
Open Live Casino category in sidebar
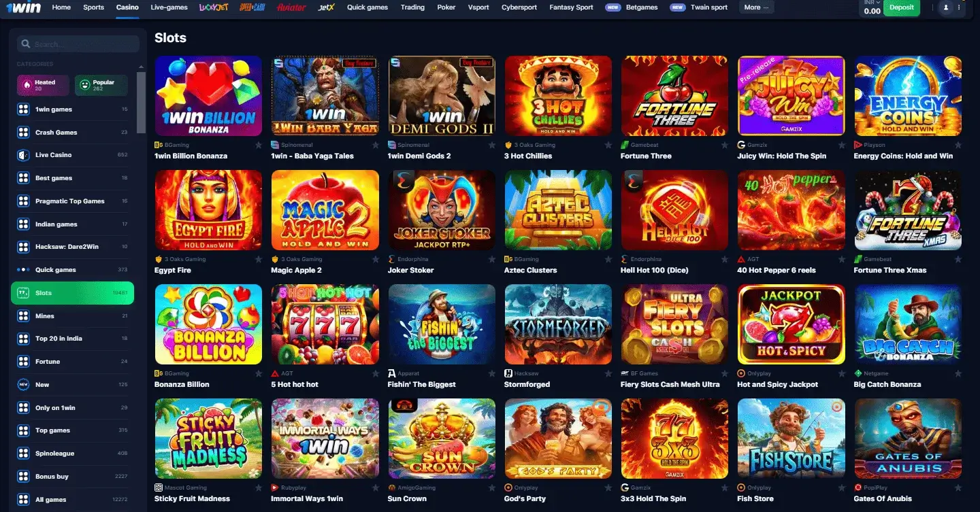72,155
